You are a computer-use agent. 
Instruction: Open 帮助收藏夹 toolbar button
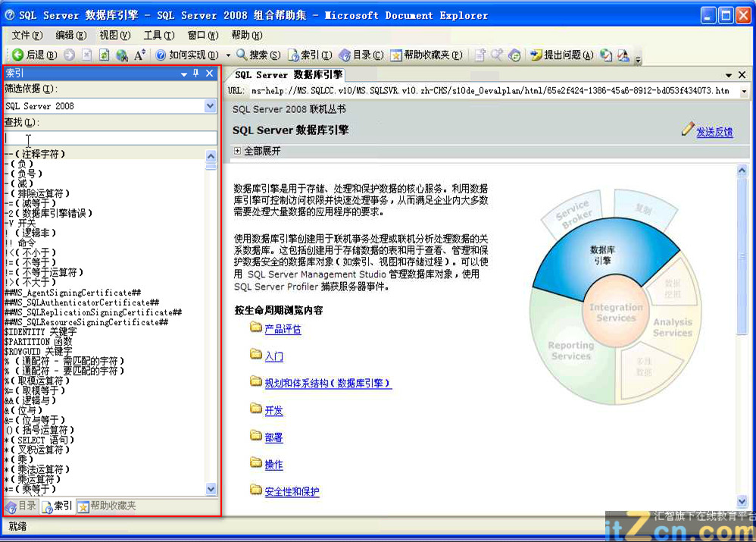coord(426,55)
